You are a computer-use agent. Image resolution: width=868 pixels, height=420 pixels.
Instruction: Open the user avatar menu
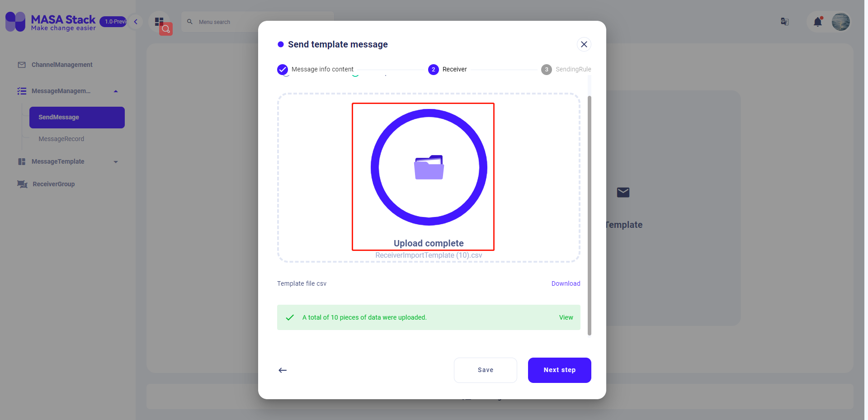click(841, 22)
